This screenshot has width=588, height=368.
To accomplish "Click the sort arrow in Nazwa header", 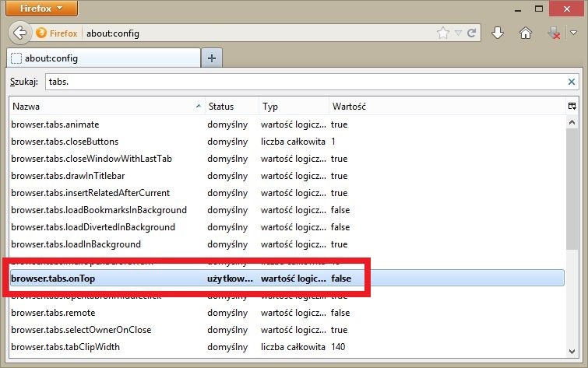I will click(199, 107).
